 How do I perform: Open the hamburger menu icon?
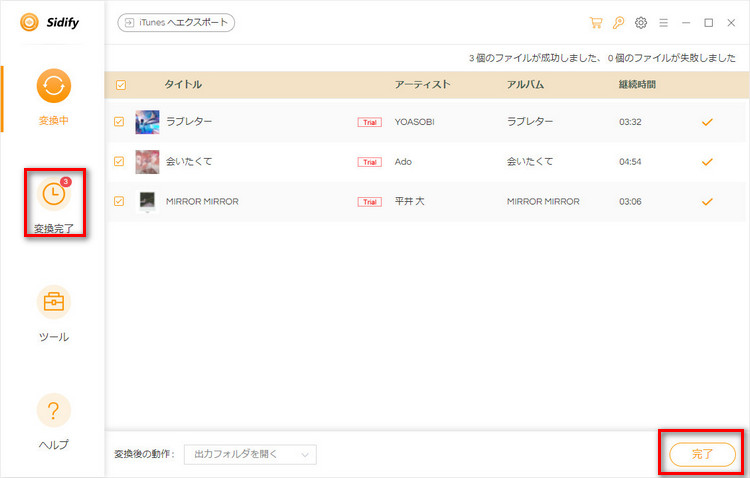coord(663,22)
